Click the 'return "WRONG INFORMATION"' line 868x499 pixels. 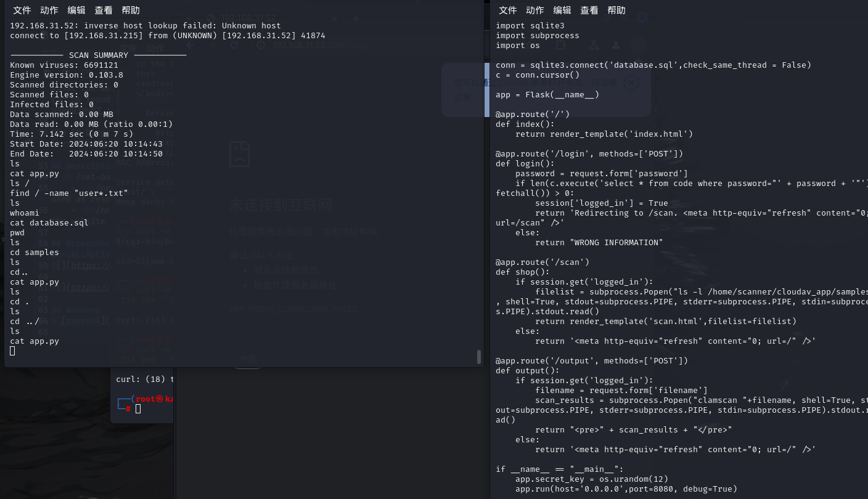[599, 243]
